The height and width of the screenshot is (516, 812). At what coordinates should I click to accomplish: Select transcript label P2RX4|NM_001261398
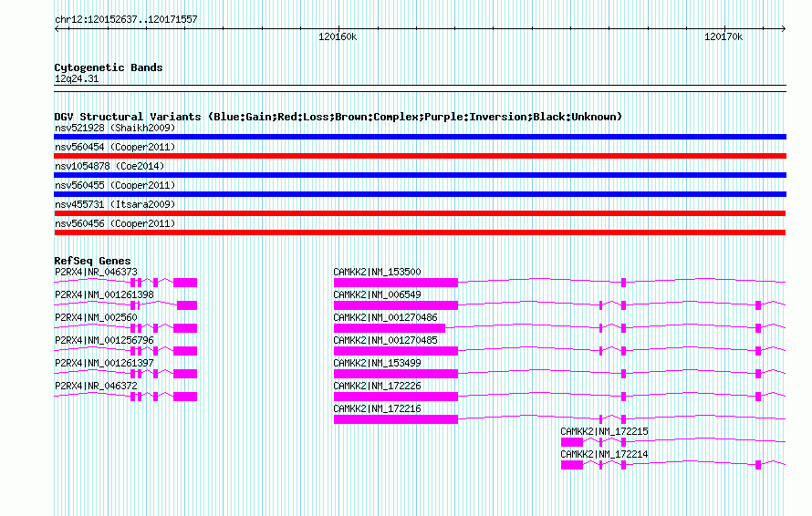[104, 294]
